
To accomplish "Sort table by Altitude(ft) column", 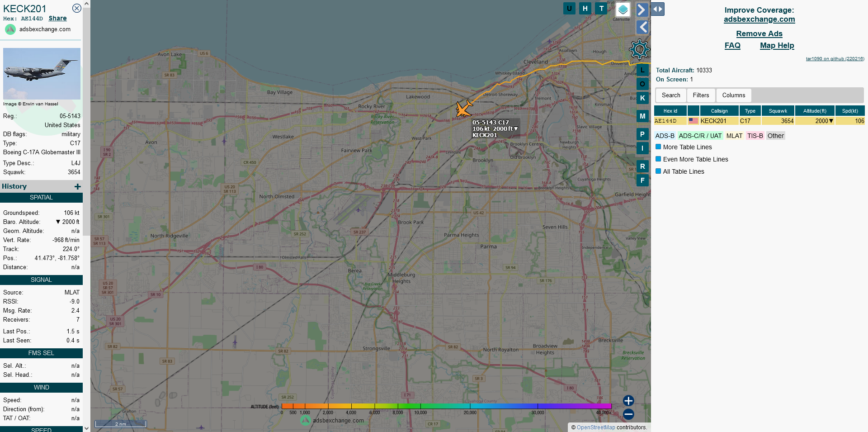I will [815, 111].
